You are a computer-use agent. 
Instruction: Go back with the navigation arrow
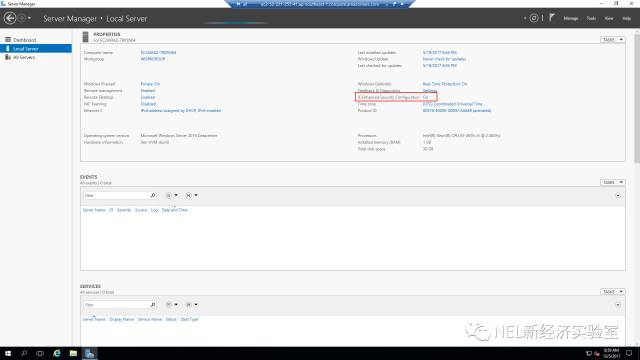coord(10,18)
